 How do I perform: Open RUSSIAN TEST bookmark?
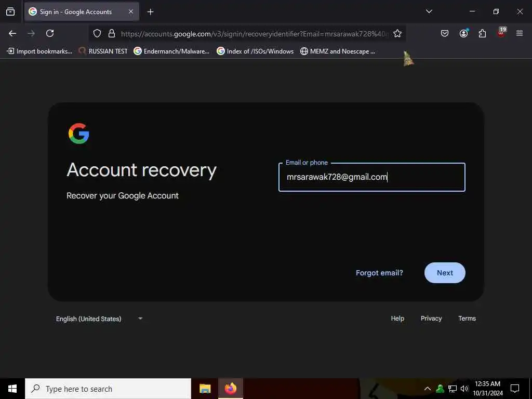tap(103, 51)
